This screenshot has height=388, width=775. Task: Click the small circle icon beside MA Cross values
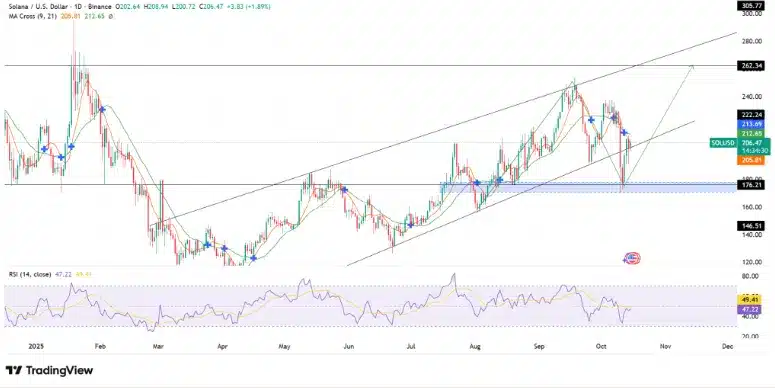(x=110, y=16)
